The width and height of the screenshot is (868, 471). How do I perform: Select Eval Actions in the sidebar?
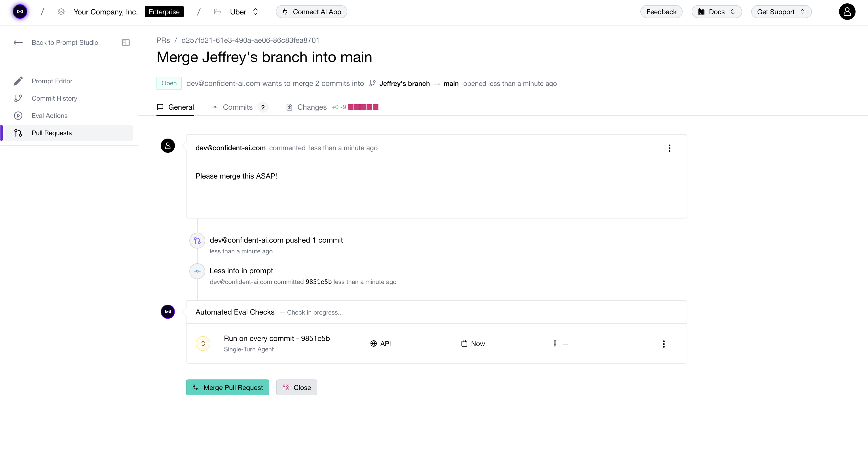(x=50, y=116)
